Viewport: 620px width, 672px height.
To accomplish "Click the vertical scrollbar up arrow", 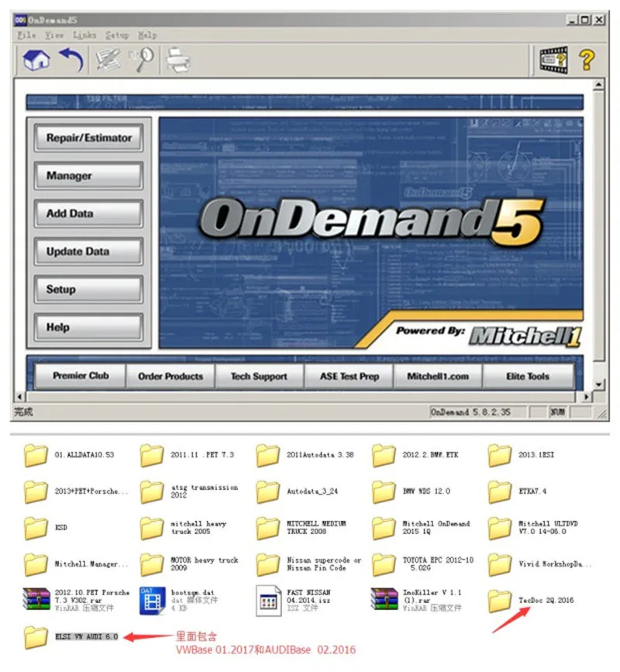I will pyautogui.click(x=599, y=84).
